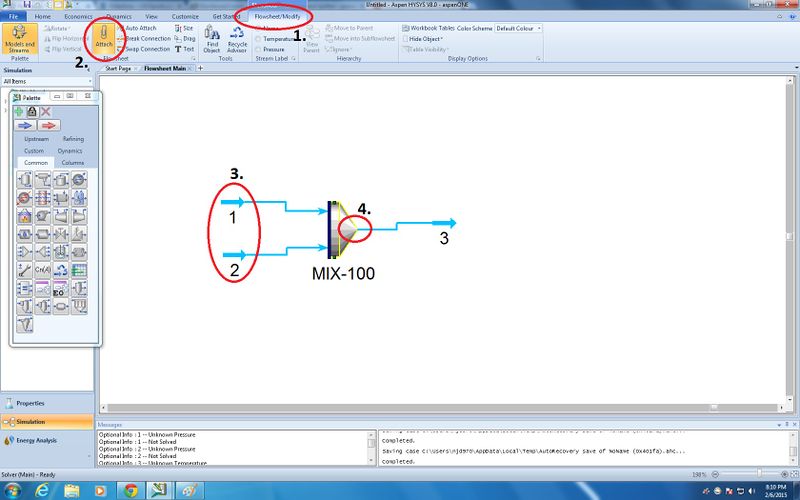The image size is (800, 500).
Task: Adjust the zoom slider in the status bar
Action: point(760,473)
